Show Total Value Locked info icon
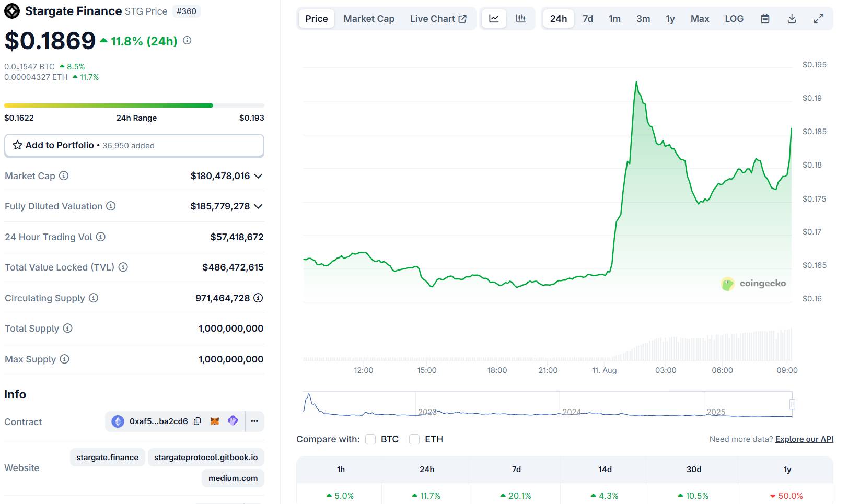 (x=123, y=267)
